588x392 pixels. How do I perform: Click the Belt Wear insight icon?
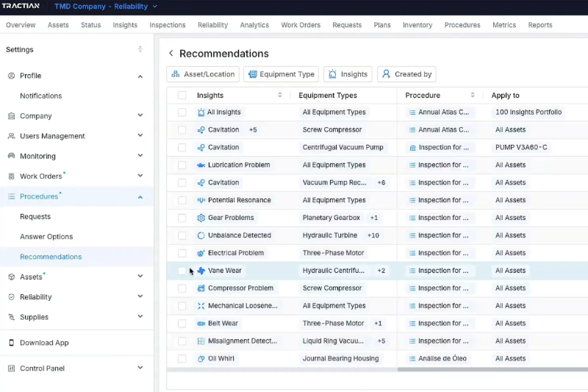(x=201, y=324)
